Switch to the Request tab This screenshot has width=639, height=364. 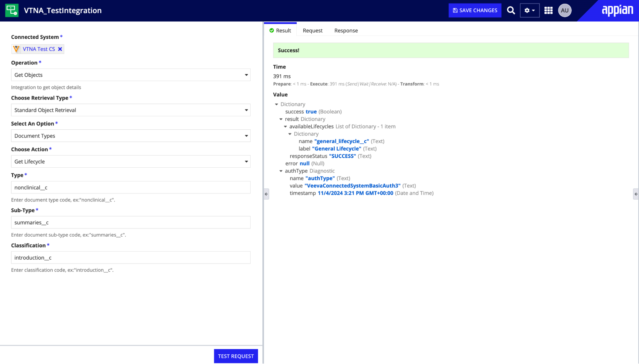point(312,31)
